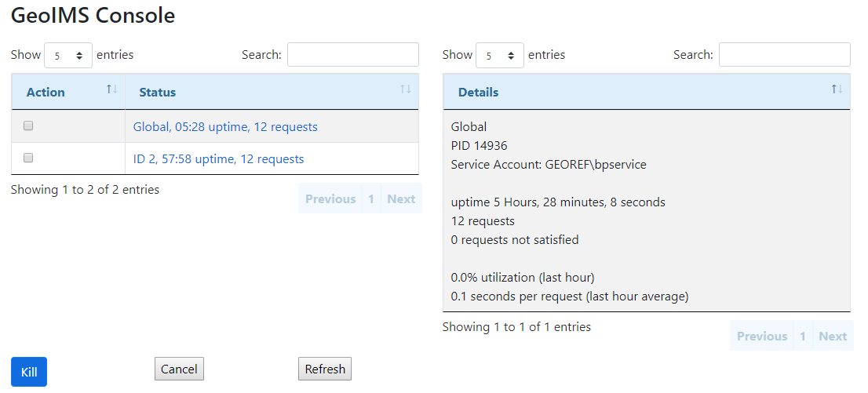Click the sort arrows icon in Action column
The height and width of the screenshot is (393, 868).
111,89
